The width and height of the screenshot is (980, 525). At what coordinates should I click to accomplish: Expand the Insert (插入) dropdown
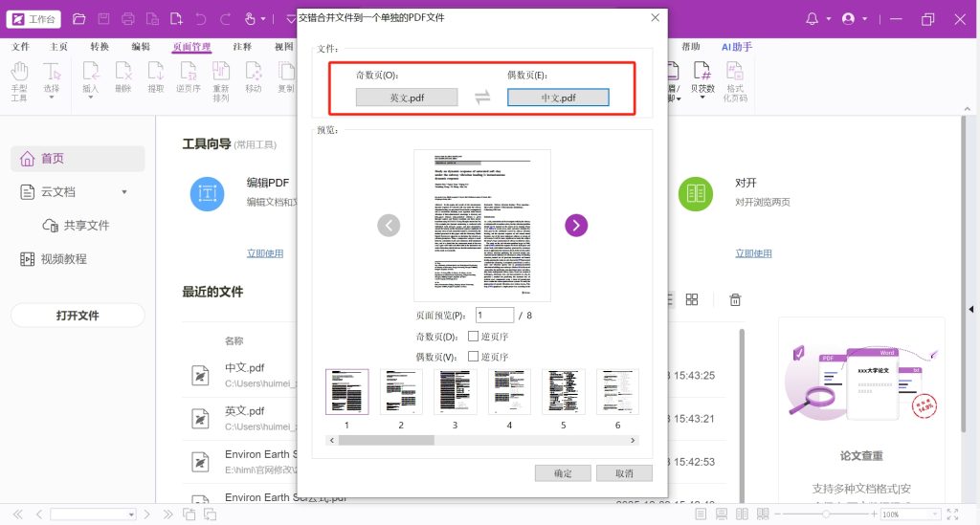coord(91,98)
